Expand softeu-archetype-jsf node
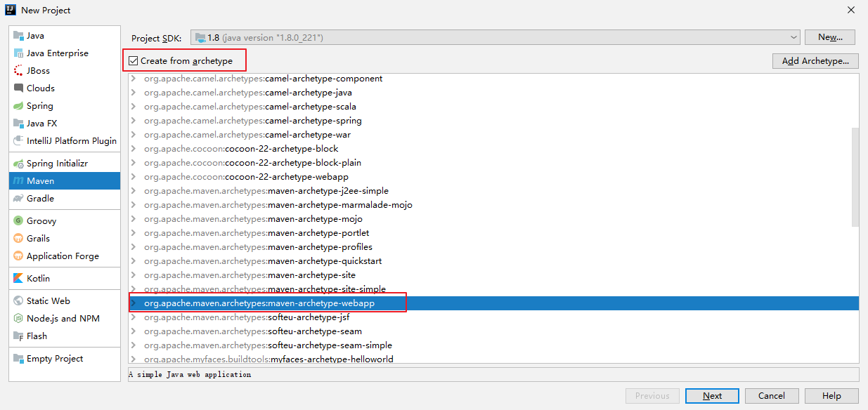Image resolution: width=868 pixels, height=410 pixels. tap(134, 317)
